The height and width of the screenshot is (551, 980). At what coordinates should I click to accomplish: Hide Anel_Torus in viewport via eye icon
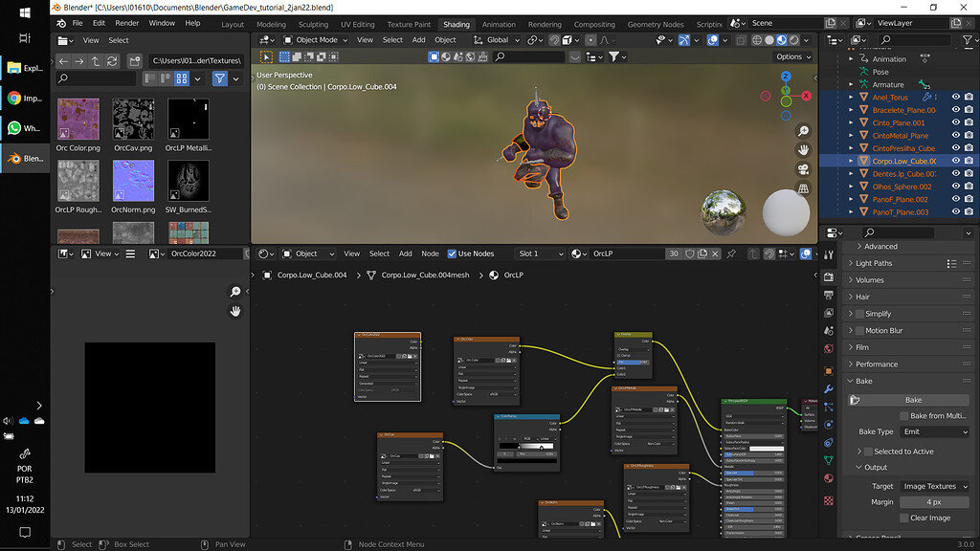tap(956, 97)
